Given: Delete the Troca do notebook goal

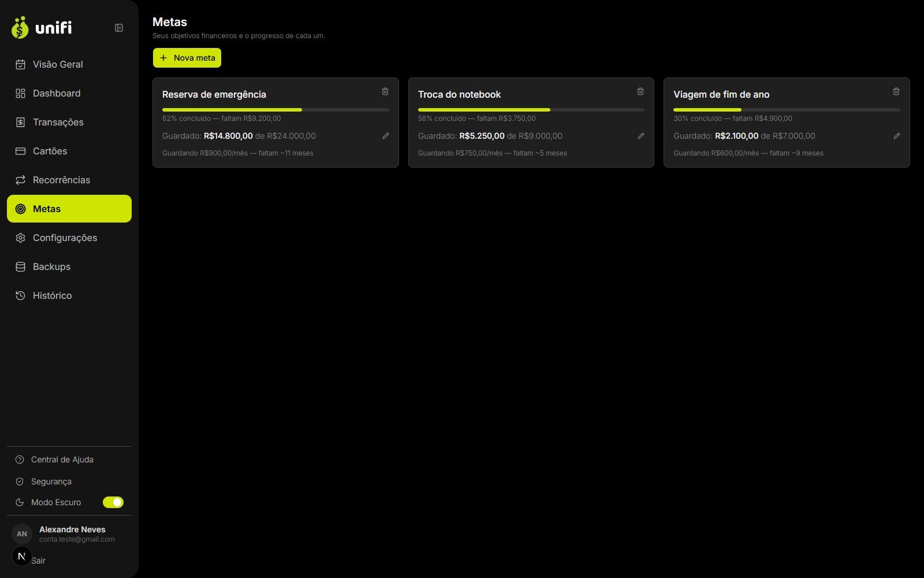Looking at the screenshot, I should (640, 91).
